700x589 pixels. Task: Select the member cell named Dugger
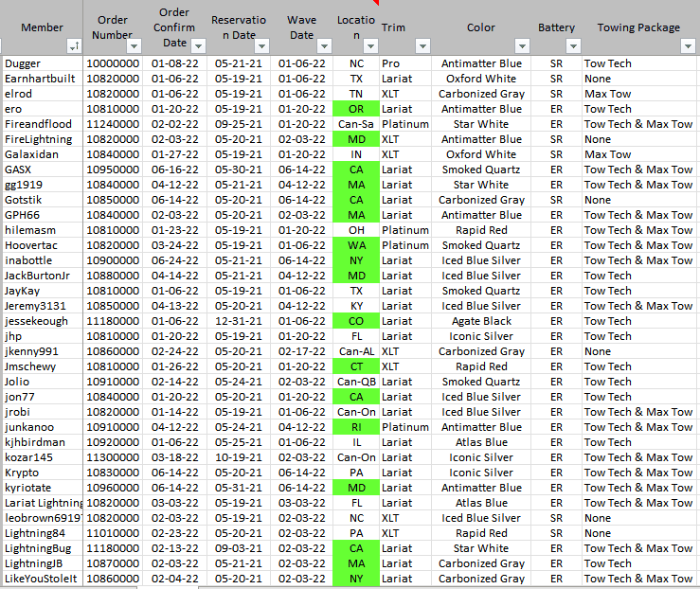point(42,63)
